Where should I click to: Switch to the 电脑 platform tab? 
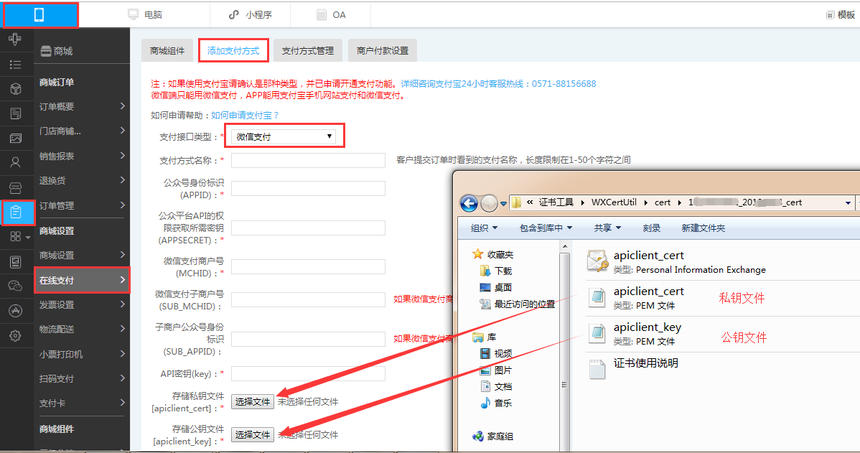pyautogui.click(x=145, y=15)
